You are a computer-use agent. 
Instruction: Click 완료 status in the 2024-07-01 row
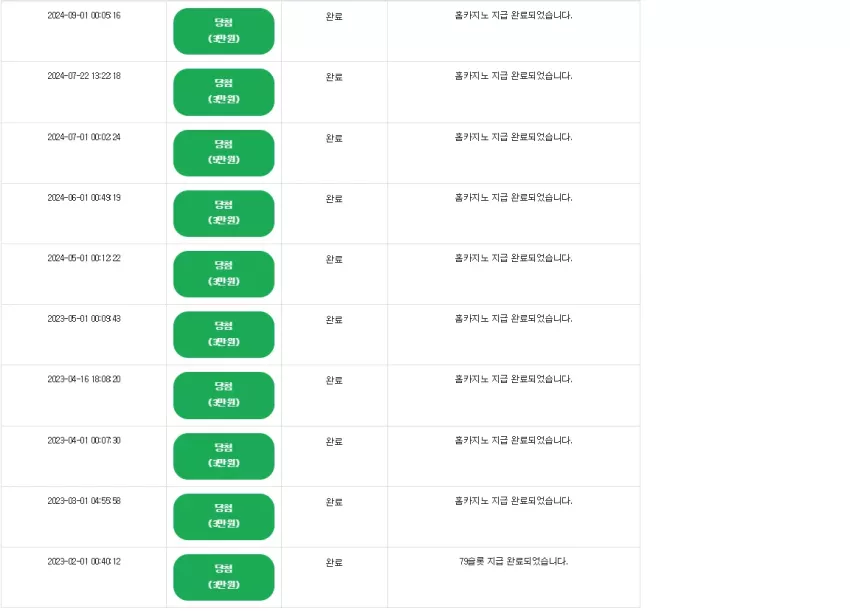pos(334,138)
